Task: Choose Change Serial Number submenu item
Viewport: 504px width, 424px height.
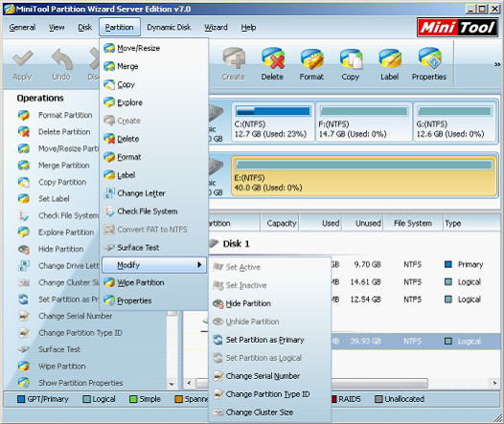Action: 269,376
